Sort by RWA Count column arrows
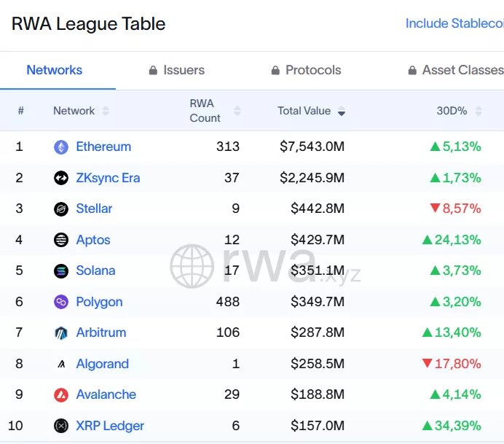504x444 pixels. (237, 111)
